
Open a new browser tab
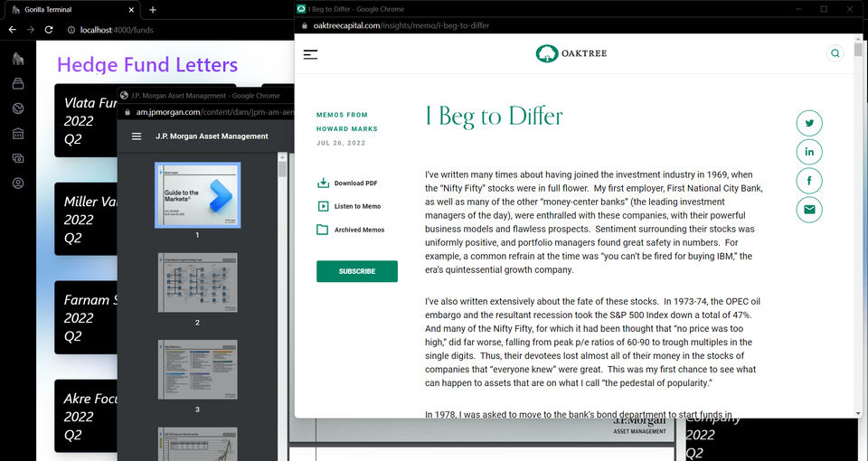pyautogui.click(x=153, y=10)
